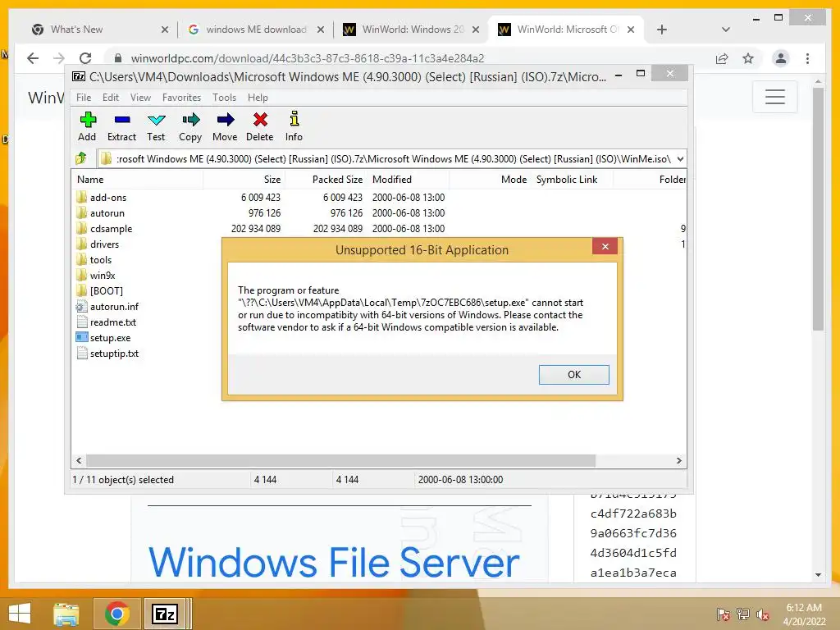Open Chrome three-dot menu
840x630 pixels.
coord(808,58)
